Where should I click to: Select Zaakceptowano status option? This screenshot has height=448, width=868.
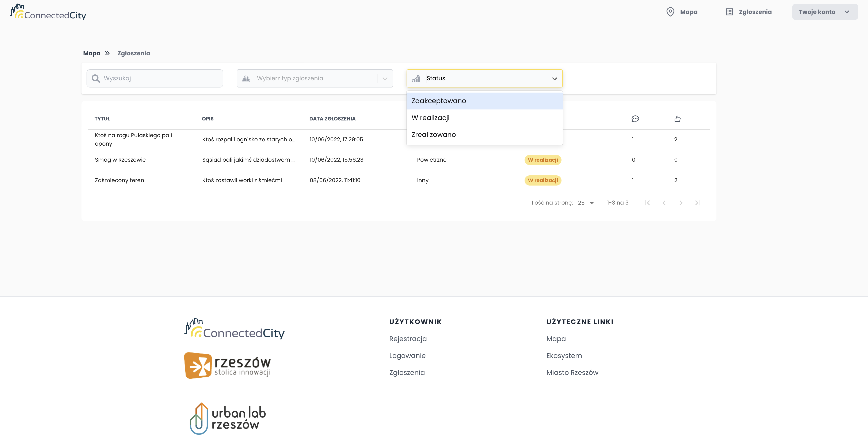484,101
